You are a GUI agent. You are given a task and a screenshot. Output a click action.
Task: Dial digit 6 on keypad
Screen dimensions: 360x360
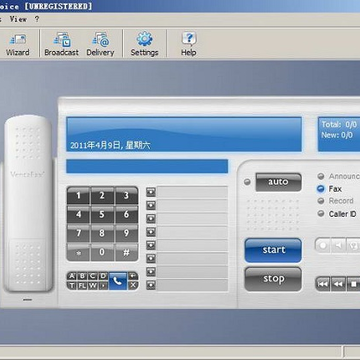[126, 214]
